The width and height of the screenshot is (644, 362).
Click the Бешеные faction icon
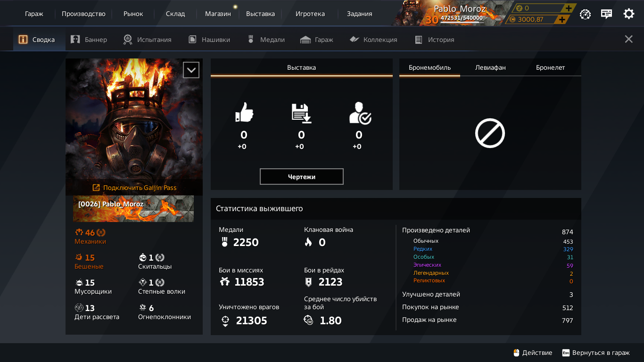coord(79,257)
